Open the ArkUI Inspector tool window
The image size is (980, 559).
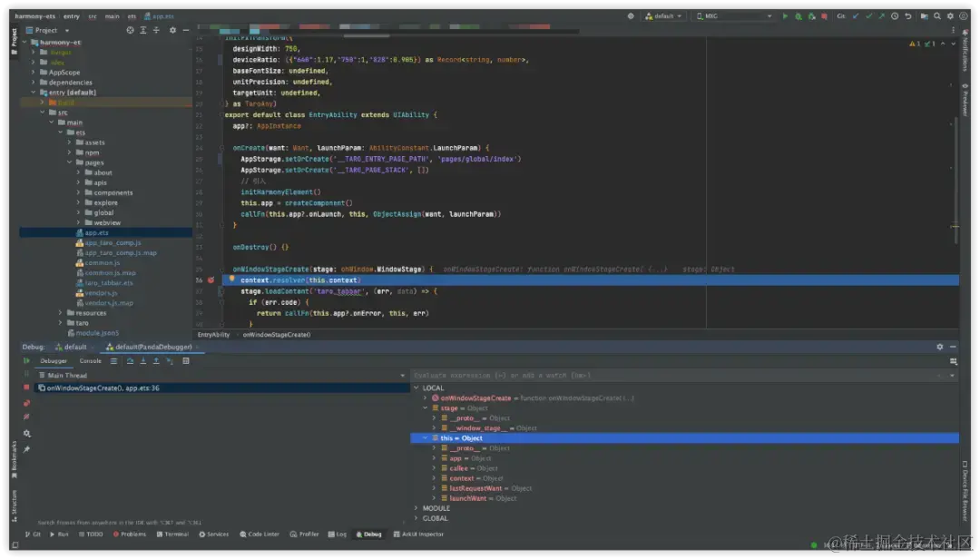[418, 534]
